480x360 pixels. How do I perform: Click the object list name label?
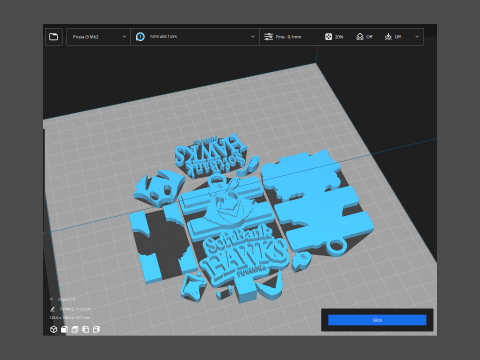point(66,299)
